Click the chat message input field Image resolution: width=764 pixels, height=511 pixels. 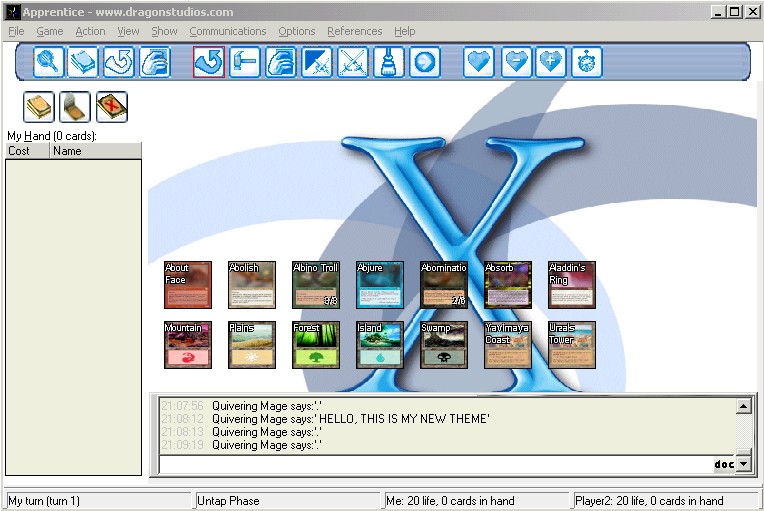click(436, 464)
